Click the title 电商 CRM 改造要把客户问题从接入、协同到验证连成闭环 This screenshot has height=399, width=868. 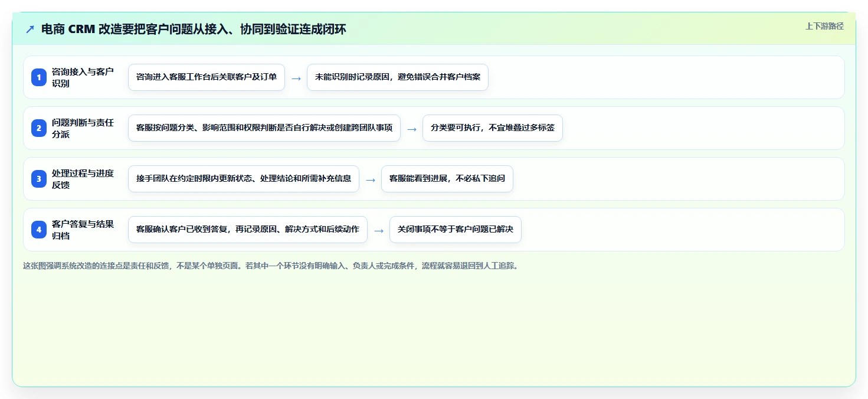click(194, 30)
